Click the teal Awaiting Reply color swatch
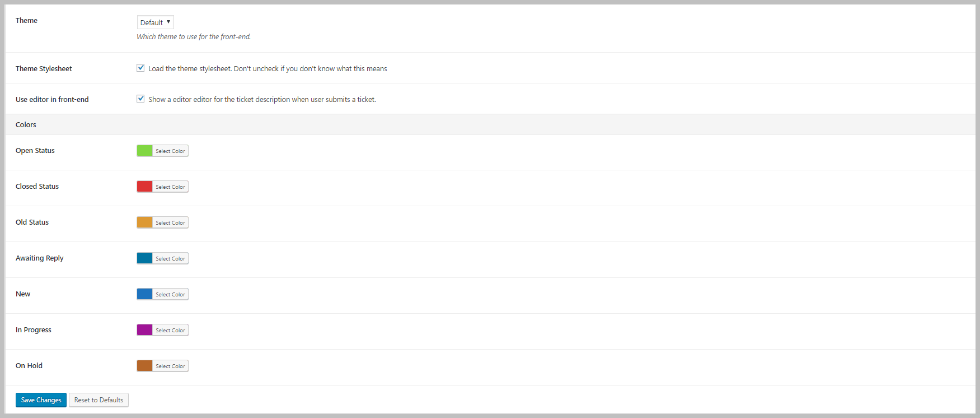The image size is (980, 418). pyautogui.click(x=145, y=258)
